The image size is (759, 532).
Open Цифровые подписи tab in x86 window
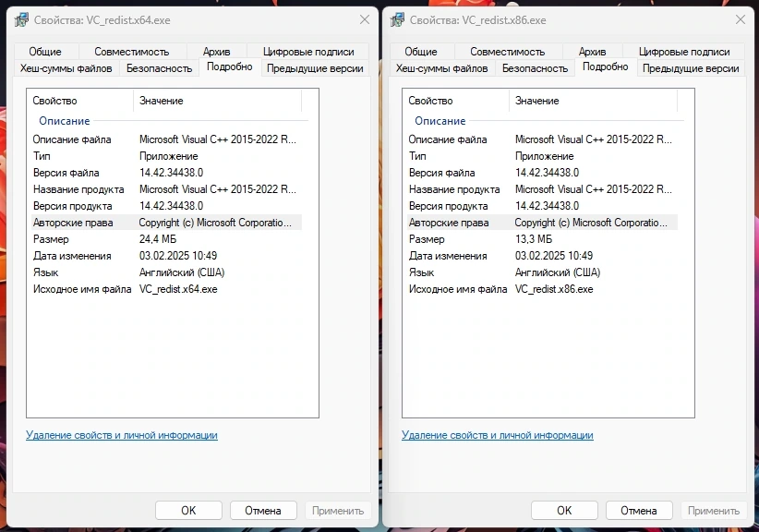(684, 52)
